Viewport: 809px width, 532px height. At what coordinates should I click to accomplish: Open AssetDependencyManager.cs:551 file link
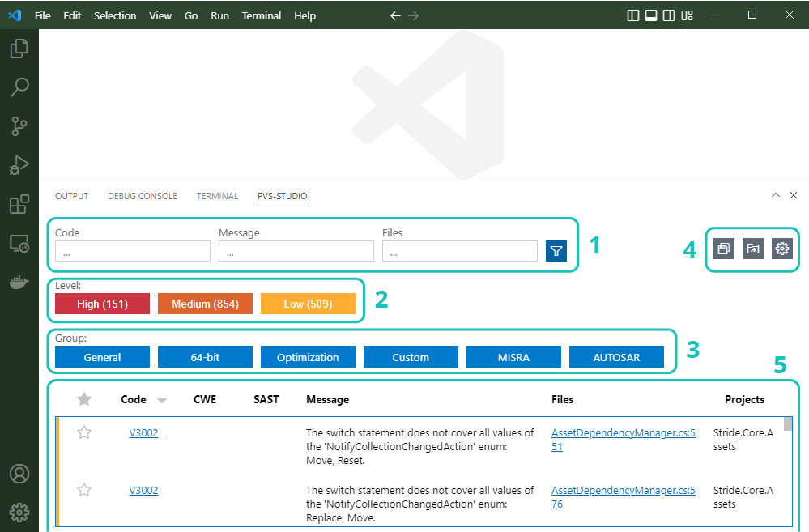(624, 440)
